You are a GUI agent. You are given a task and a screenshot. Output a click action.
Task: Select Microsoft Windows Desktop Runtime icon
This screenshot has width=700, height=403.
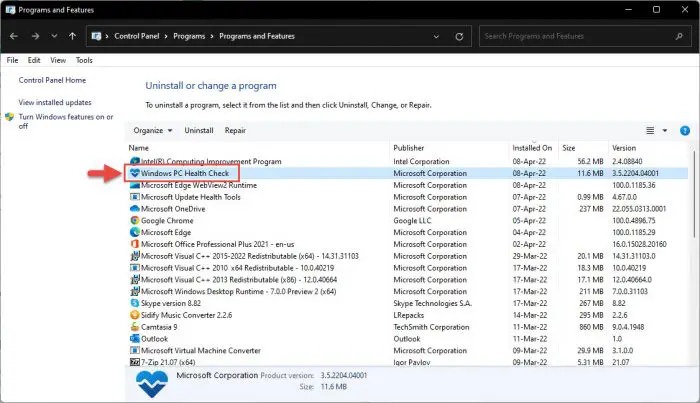point(134,291)
